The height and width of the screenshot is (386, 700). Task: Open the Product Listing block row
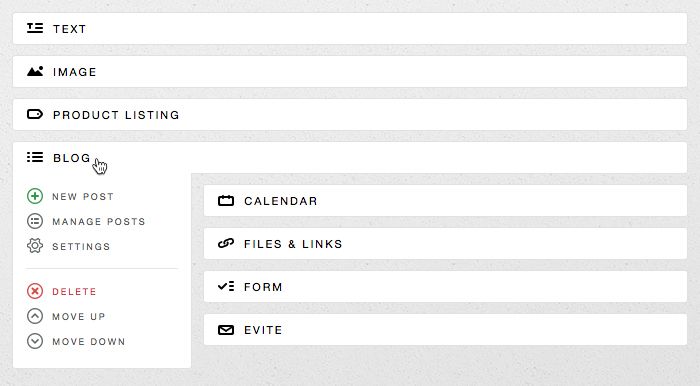[x=350, y=115]
